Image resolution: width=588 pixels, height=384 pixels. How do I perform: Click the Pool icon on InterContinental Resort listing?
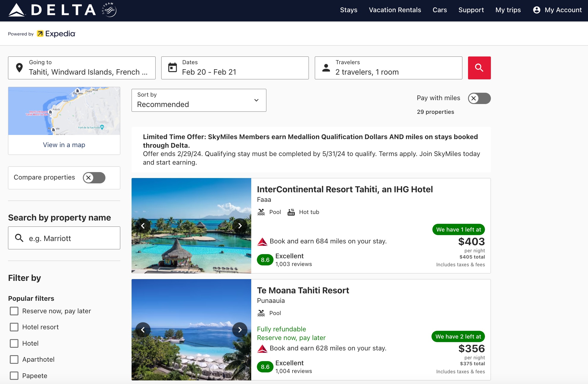coord(261,212)
